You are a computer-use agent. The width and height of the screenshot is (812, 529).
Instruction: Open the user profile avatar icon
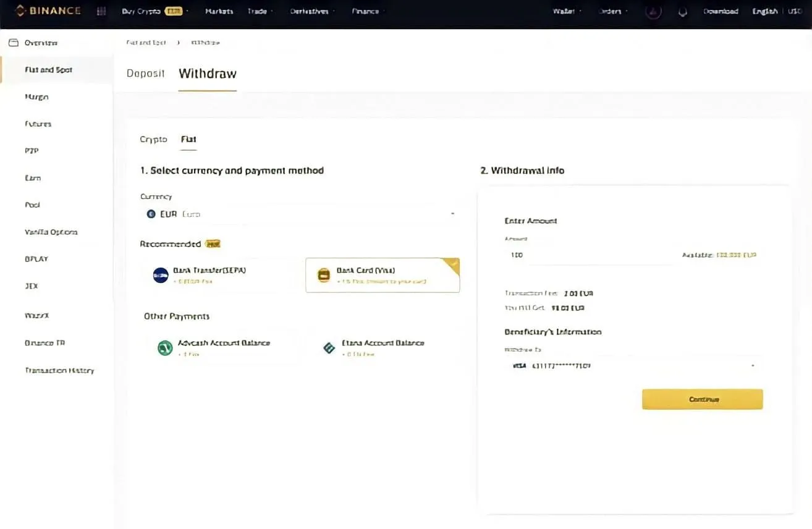pos(654,11)
